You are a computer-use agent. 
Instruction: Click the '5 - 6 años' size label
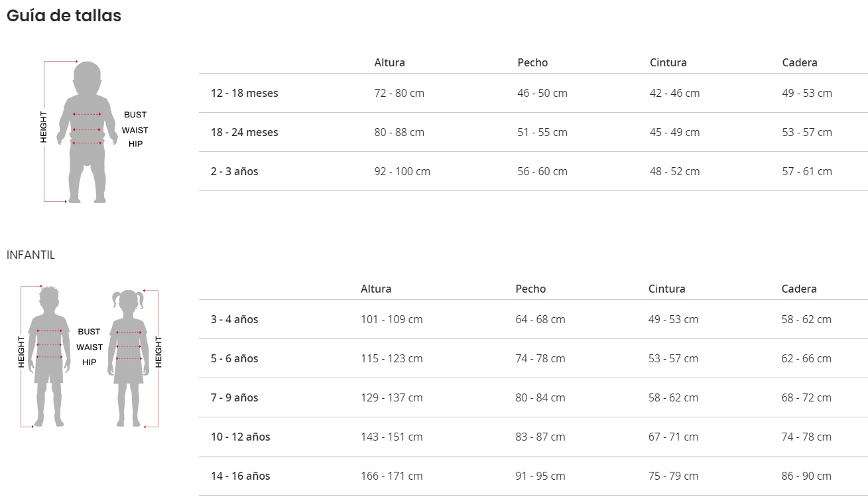click(x=234, y=358)
